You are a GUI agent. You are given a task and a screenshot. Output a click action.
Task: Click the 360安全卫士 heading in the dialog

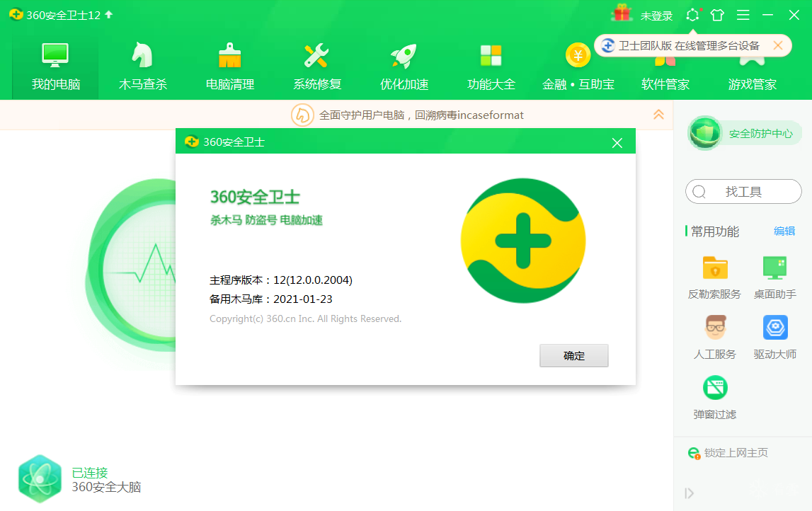[x=255, y=197]
